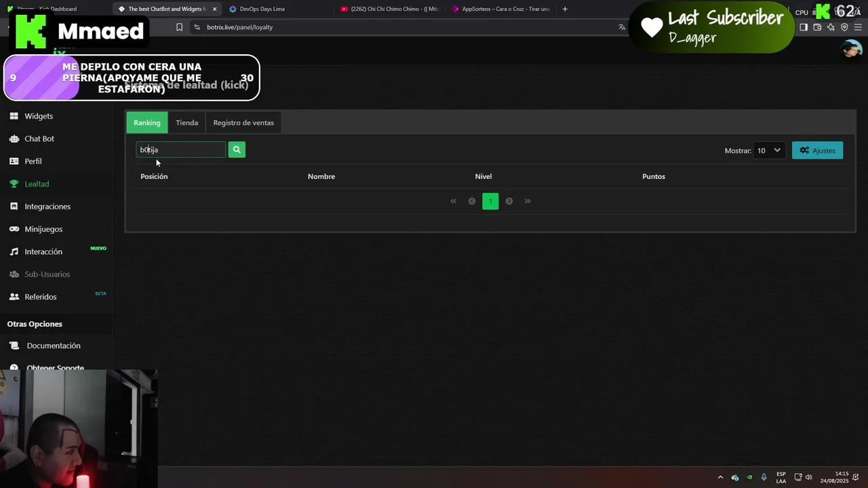
Task: Click the NVIDIA tray icon
Action: coord(749,477)
